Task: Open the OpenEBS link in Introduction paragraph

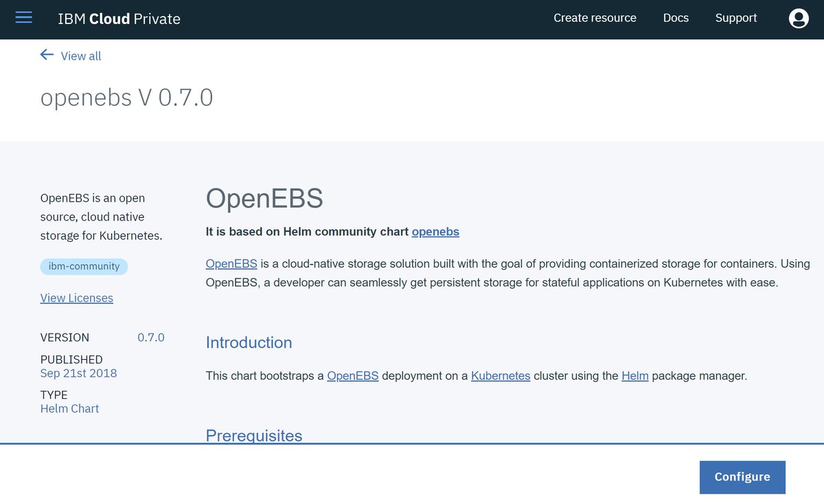Action: pyautogui.click(x=353, y=376)
